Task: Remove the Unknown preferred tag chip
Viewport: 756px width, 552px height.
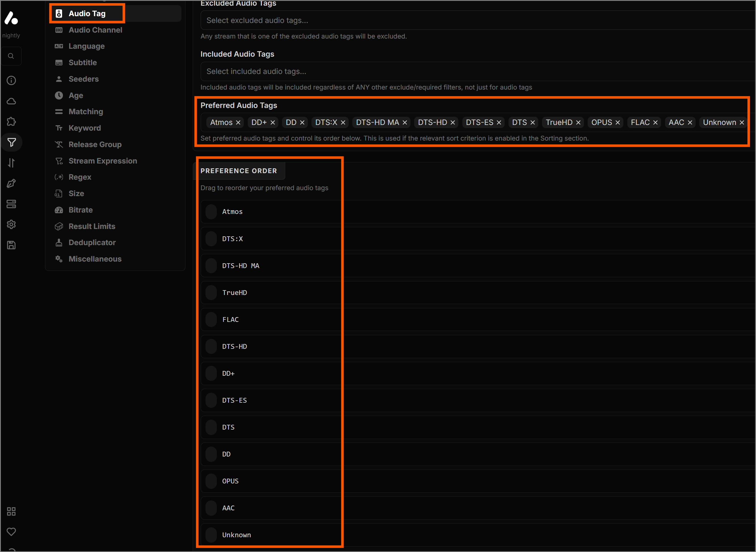Action: (x=742, y=123)
